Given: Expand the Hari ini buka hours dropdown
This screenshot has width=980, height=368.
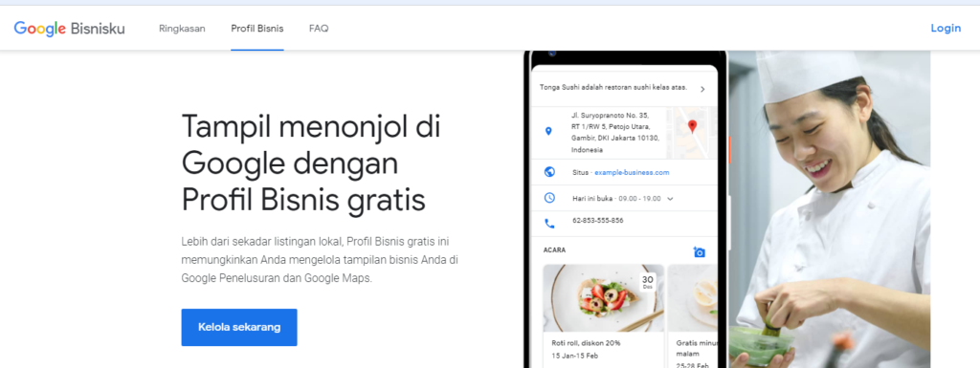Looking at the screenshot, I should point(670,199).
